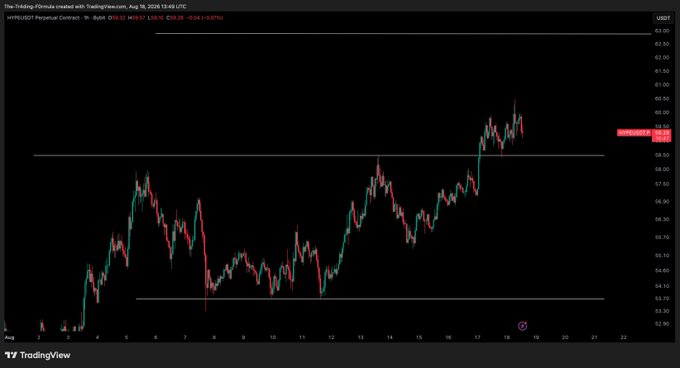
Task: Select the top horizontal line near 63.00
Action: pyautogui.click(x=403, y=33)
